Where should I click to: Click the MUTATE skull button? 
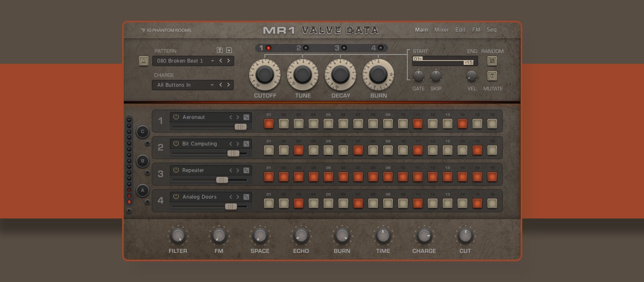[492, 76]
